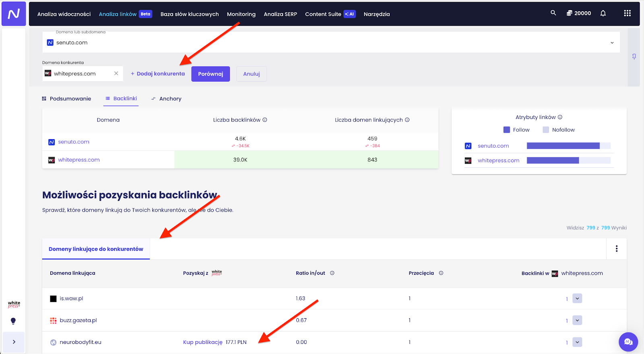Click info icon next to Atrybuty linków
Screen dimensions: 644x354
click(x=560, y=117)
